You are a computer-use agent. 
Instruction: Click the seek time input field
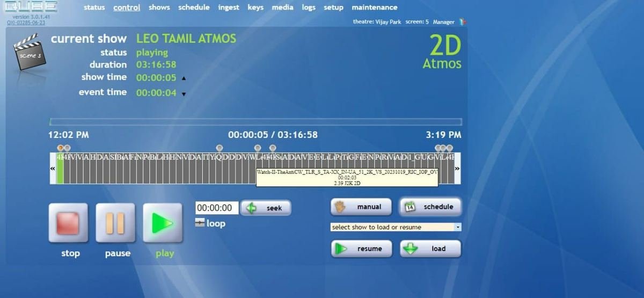217,208
